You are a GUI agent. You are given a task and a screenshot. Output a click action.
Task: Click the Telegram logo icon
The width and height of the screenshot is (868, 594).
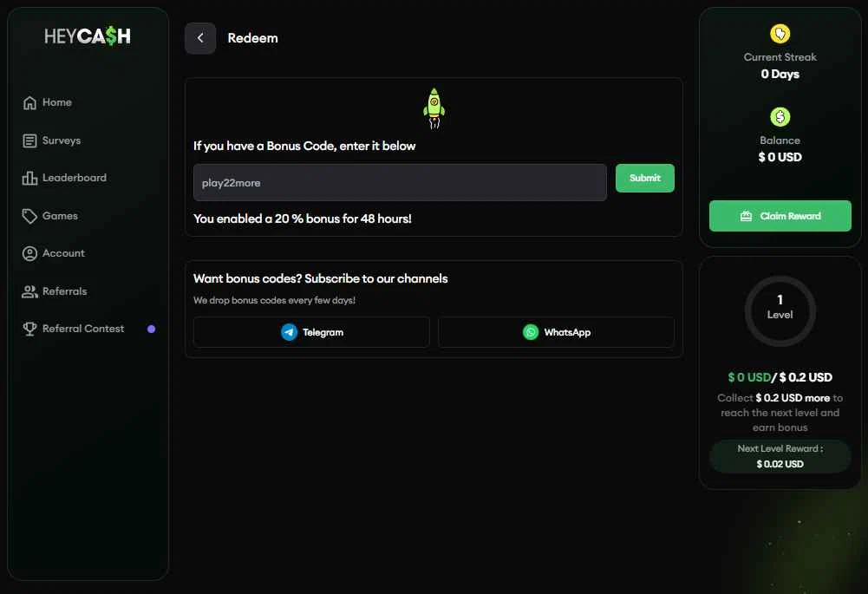[289, 332]
